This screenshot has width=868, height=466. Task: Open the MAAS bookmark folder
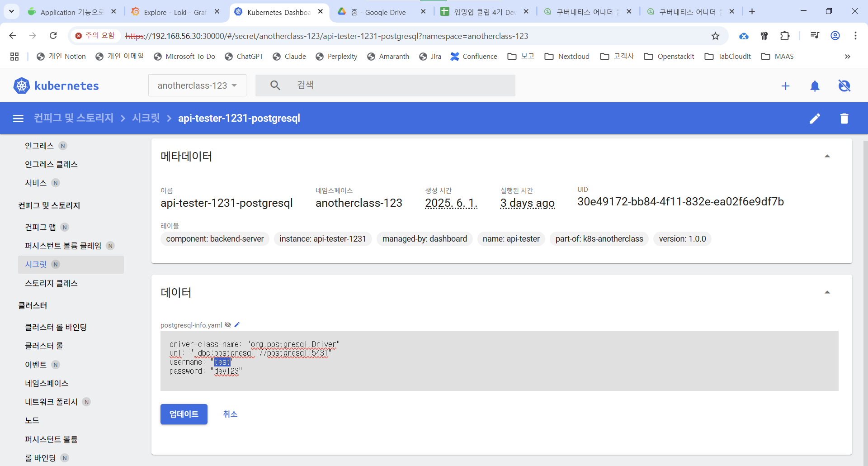[777, 57]
